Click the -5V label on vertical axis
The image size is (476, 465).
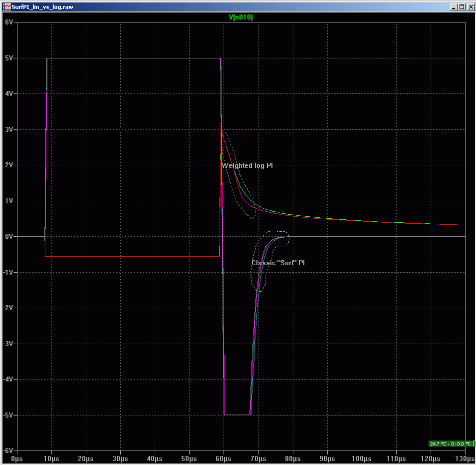pos(7,415)
